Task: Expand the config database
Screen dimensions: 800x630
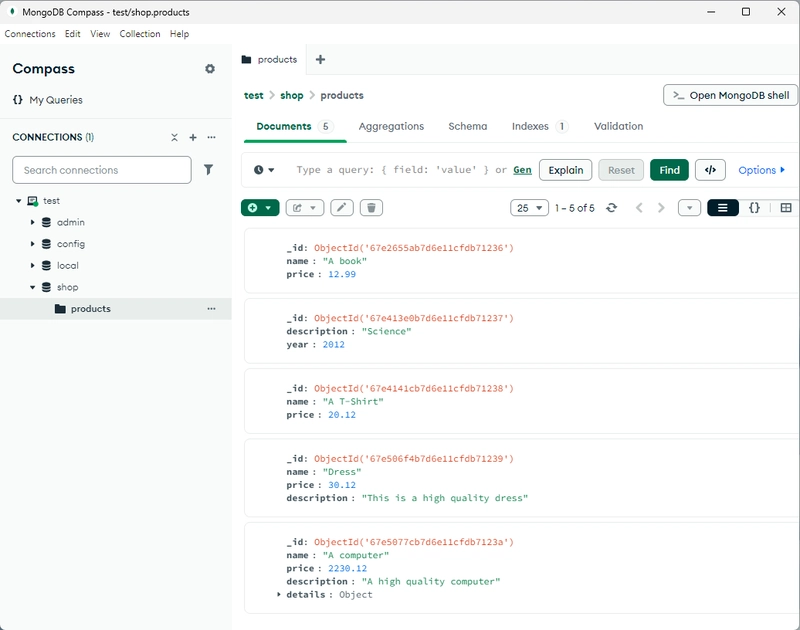Action: click(32, 244)
